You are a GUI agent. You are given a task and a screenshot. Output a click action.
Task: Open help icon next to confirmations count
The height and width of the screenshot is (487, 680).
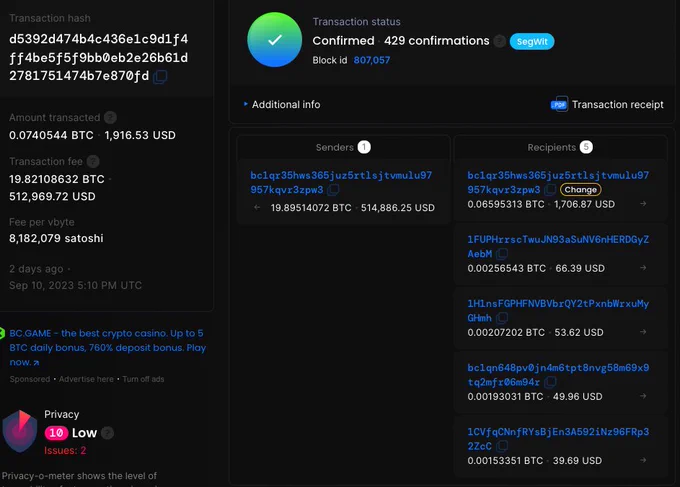click(500, 41)
